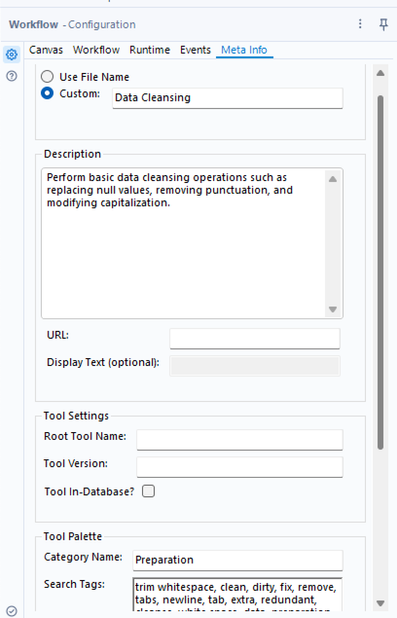Click Description box scroll down arrow

pyautogui.click(x=333, y=309)
